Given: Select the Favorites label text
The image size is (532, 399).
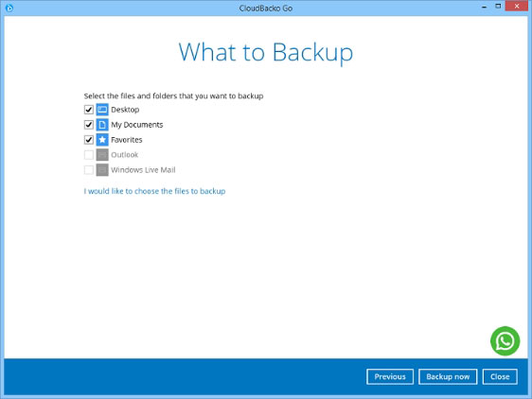Looking at the screenshot, I should [127, 140].
